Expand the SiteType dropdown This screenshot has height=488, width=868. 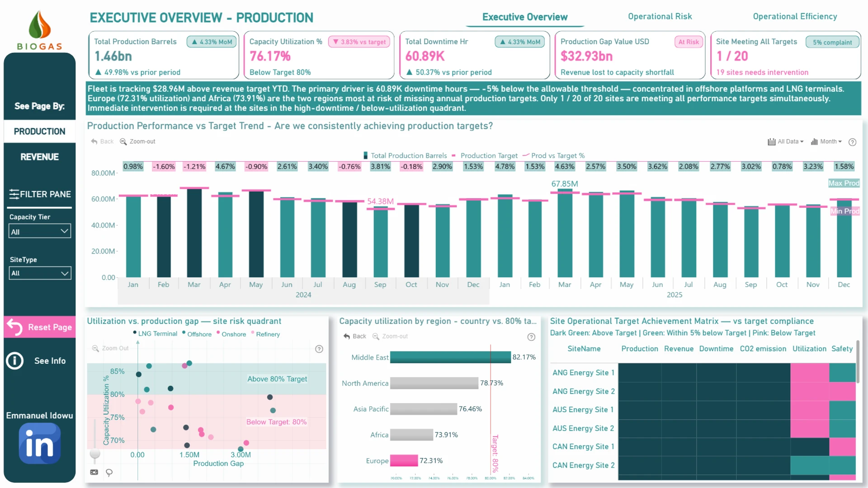pyautogui.click(x=40, y=273)
